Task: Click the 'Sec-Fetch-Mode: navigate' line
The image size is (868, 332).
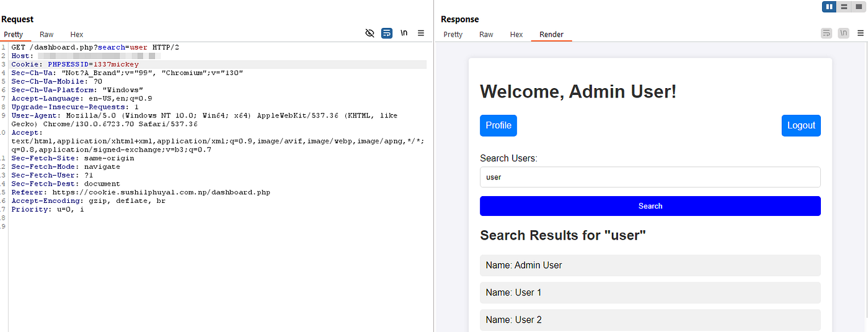Action: (x=66, y=167)
